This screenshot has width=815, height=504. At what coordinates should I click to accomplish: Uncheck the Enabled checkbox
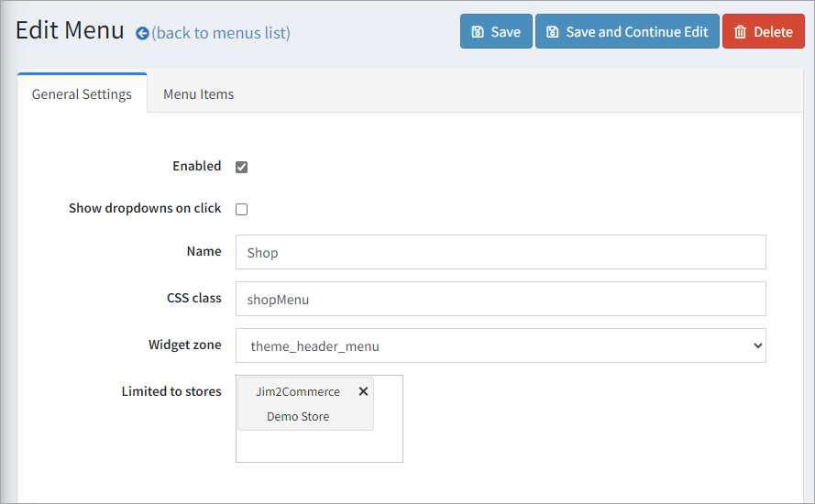click(x=242, y=167)
